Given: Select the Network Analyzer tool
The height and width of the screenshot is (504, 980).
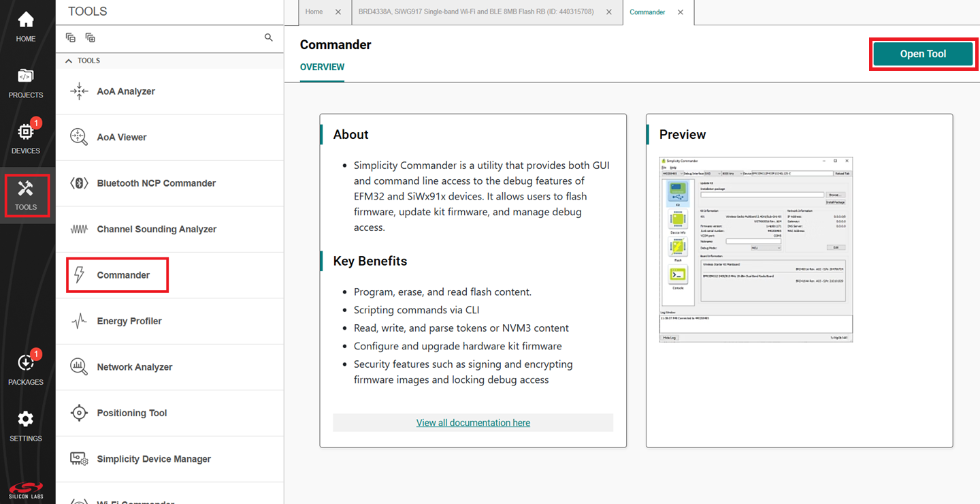Looking at the screenshot, I should click(x=134, y=367).
